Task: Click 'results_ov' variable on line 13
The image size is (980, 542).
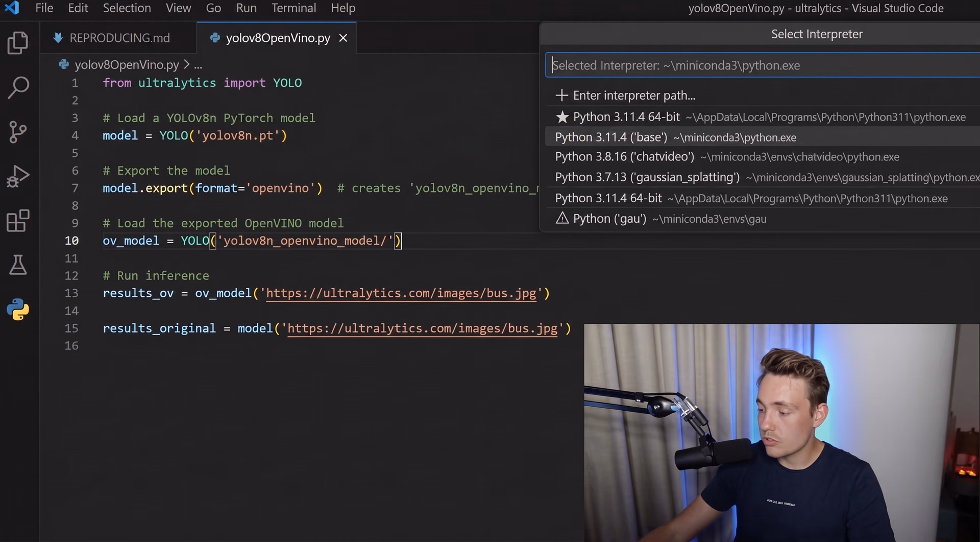Action: 138,293
